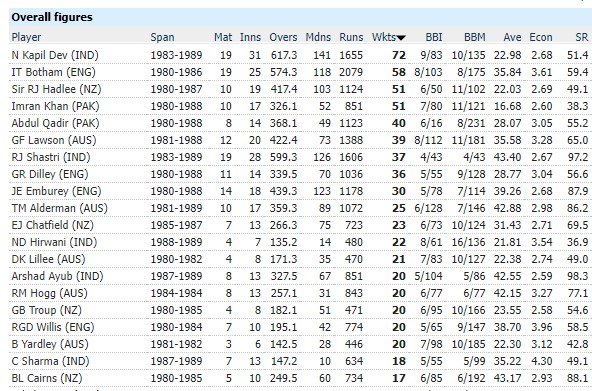This screenshot has height=391, width=592.
Task: Select Willis's economy rate 3.96
Action: 542,327
